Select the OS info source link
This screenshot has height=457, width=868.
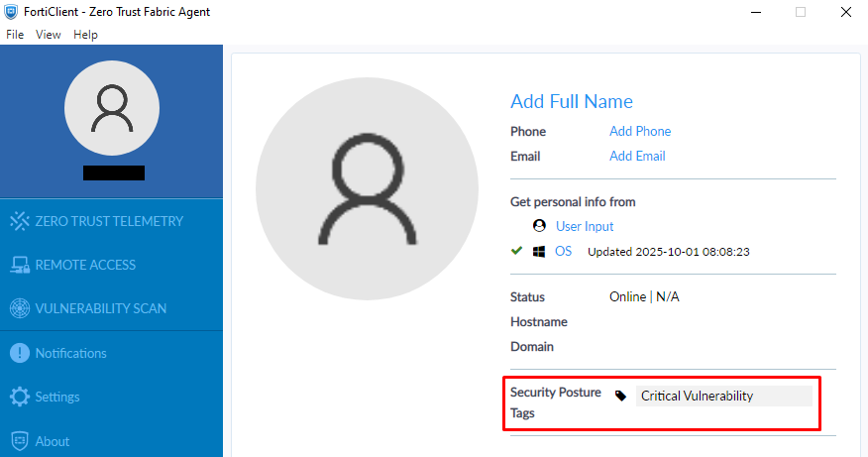coord(563,251)
